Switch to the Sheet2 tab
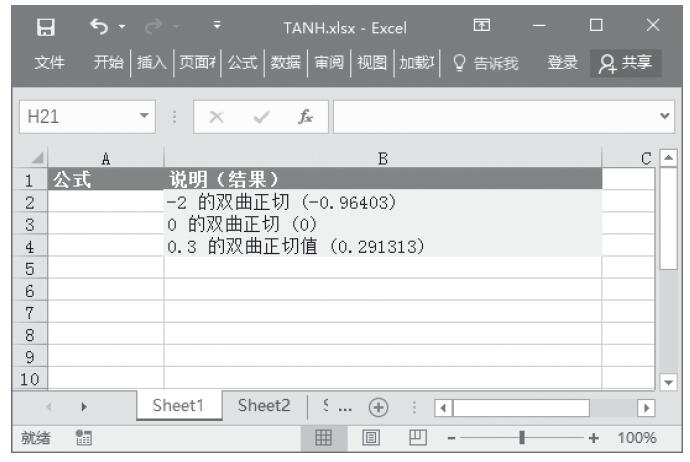The height and width of the screenshot is (462, 690). (264, 406)
